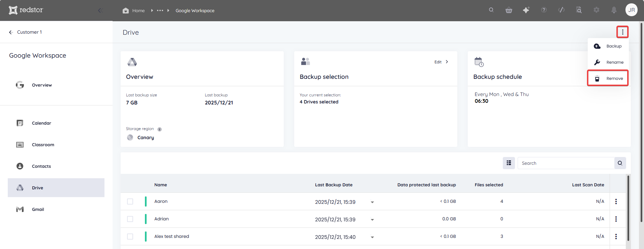Open the help question mark icon
Image resolution: width=644 pixels, height=249 pixels.
(x=544, y=10)
